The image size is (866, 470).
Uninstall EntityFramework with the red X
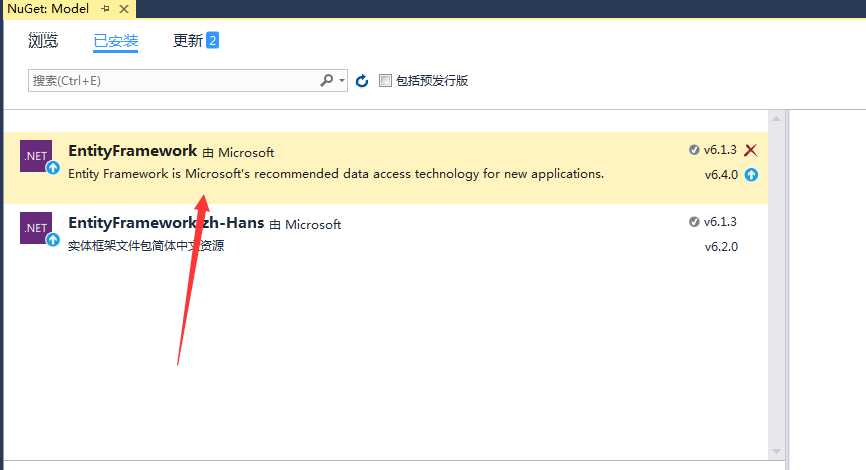[751, 150]
